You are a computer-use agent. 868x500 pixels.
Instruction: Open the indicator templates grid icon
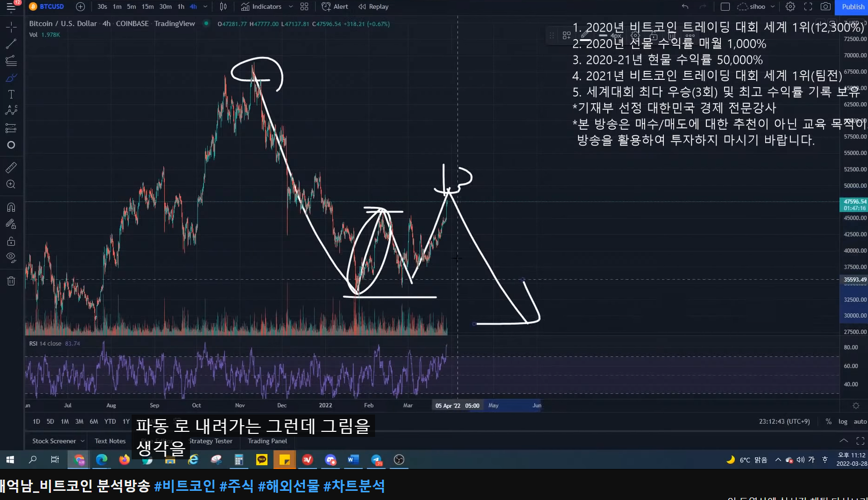(x=304, y=7)
